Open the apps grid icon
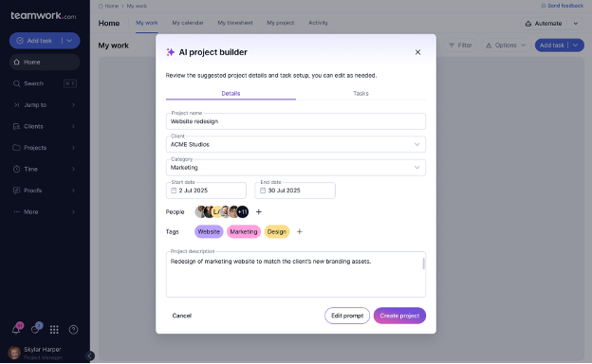The height and width of the screenshot is (364, 592). [54, 330]
